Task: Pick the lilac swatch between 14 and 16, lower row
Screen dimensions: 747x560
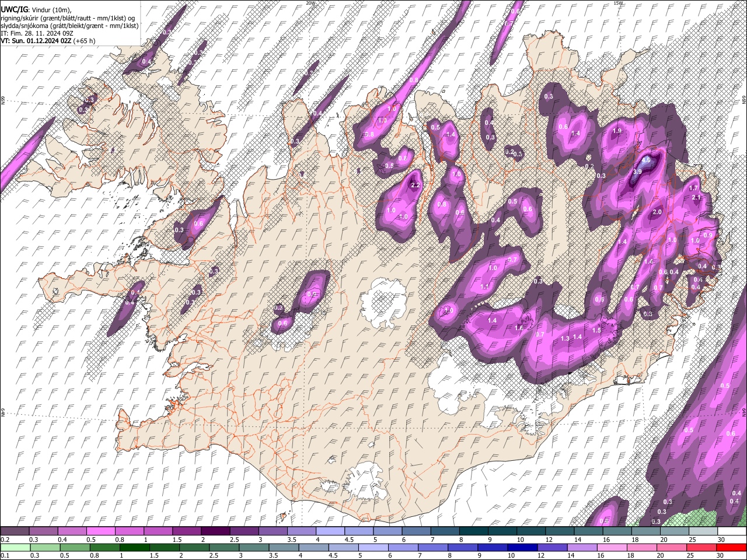Action: (x=582, y=547)
